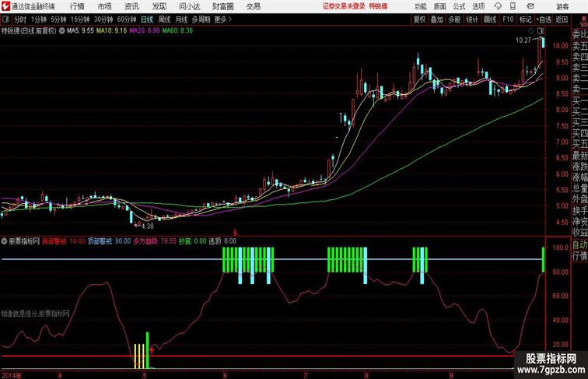The width and height of the screenshot is (588, 379).
Task: Open the 发现 menu
Action: (x=159, y=6)
